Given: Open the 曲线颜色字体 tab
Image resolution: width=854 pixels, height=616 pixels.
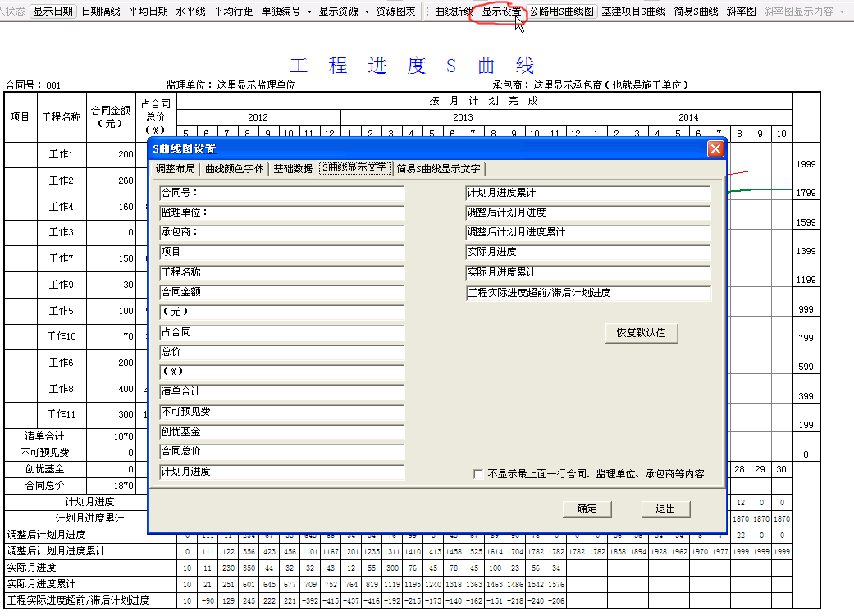Looking at the screenshot, I should pyautogui.click(x=234, y=169).
